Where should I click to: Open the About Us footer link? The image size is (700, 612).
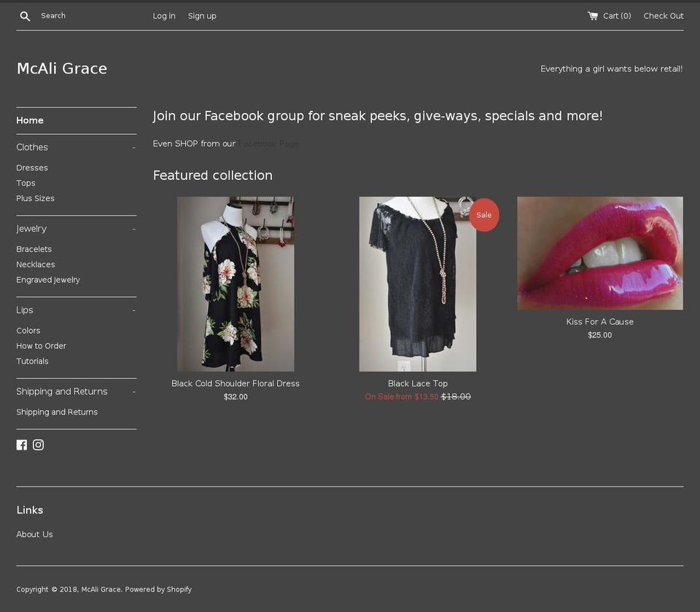pyautogui.click(x=34, y=534)
